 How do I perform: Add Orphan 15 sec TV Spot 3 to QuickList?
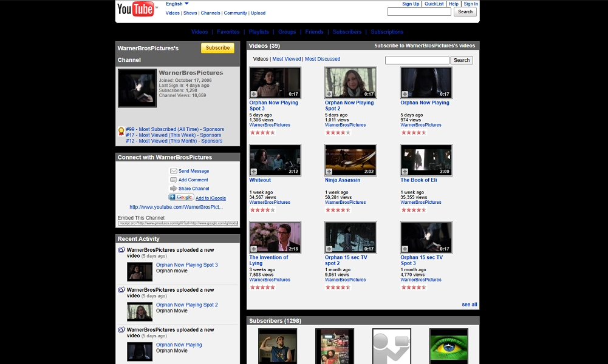405,249
